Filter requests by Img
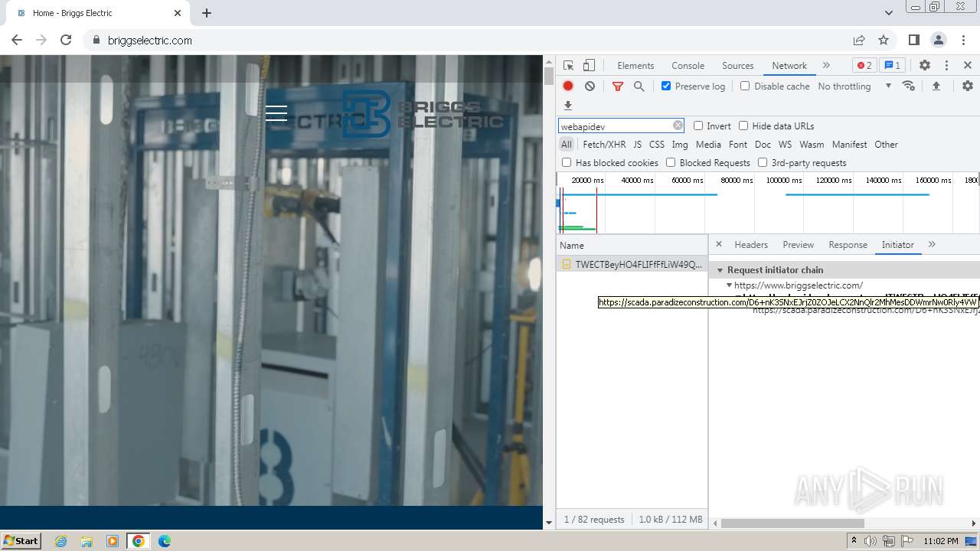Image resolution: width=980 pixels, height=551 pixels. pos(680,144)
